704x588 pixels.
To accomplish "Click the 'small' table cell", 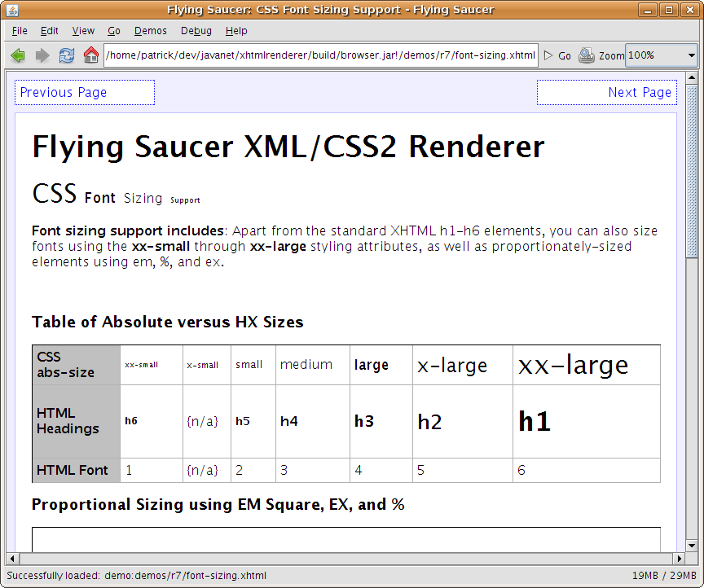I will coord(253,365).
